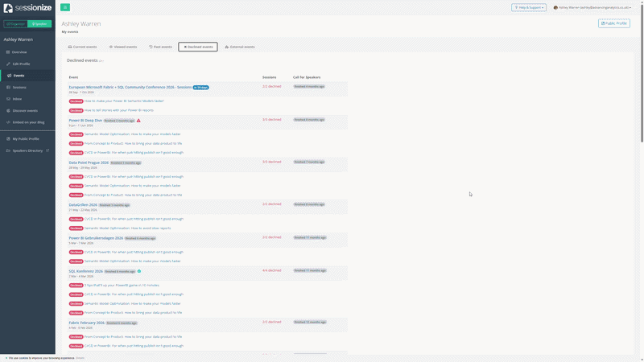The image size is (644, 362).
Task: Open 'From Concept to Product' session under Power BI Deep Dive
Action: tap(133, 144)
